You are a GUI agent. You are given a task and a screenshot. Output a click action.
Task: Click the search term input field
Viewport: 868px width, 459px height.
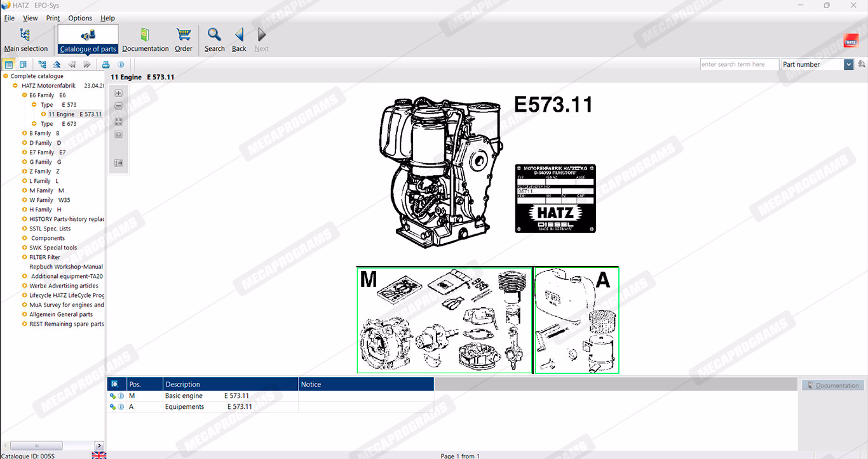tap(740, 65)
